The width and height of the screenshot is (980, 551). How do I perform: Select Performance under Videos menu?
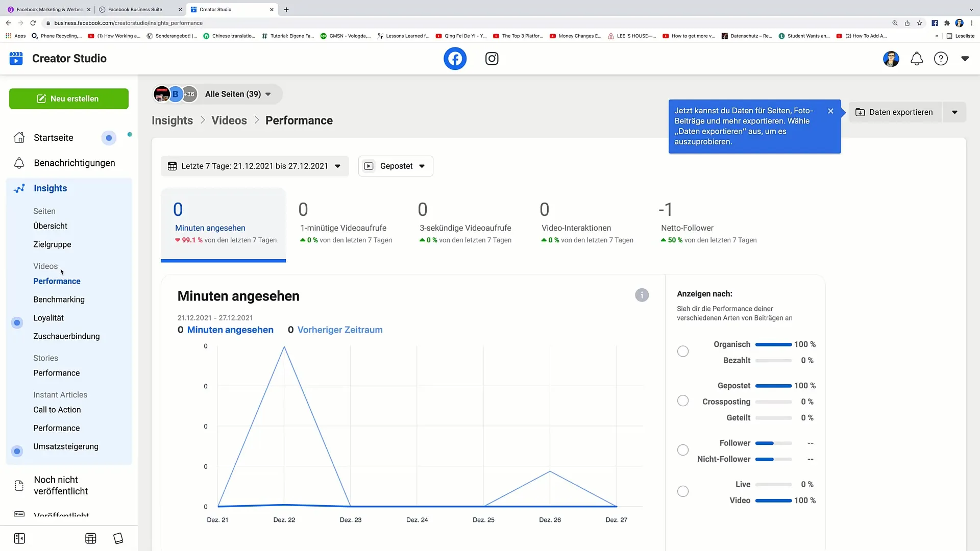pos(57,281)
